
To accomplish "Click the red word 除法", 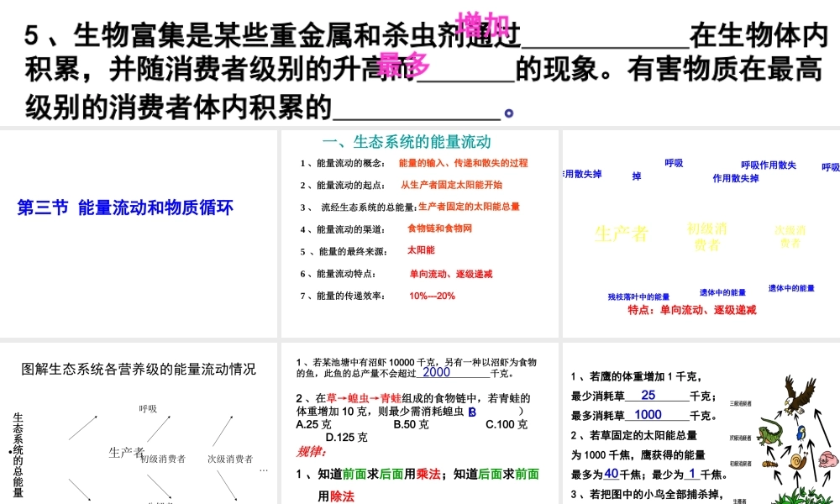I will coord(343,496).
